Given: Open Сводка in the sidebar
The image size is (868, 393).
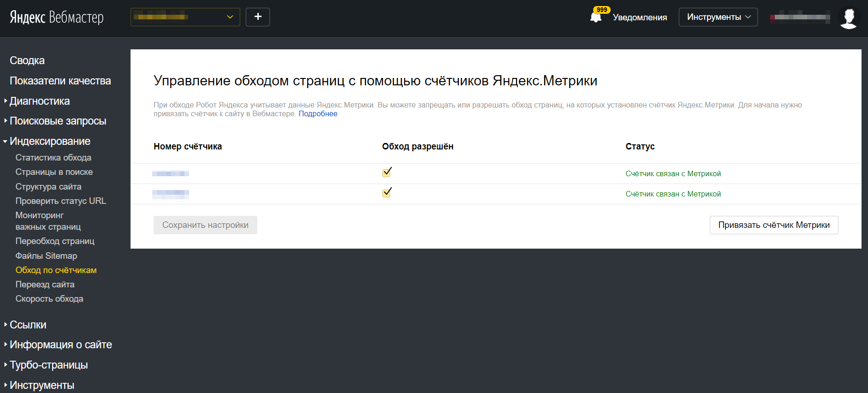Looking at the screenshot, I should (27, 60).
